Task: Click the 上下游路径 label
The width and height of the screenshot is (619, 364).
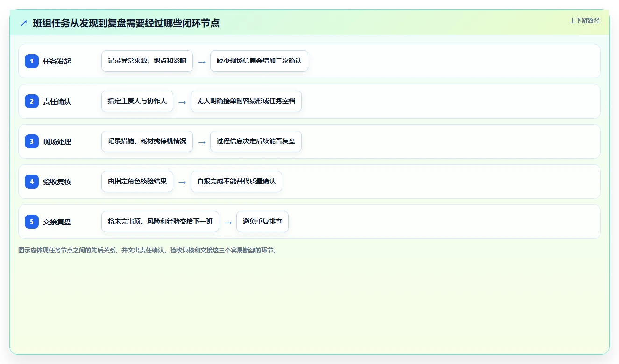Action: (x=584, y=21)
